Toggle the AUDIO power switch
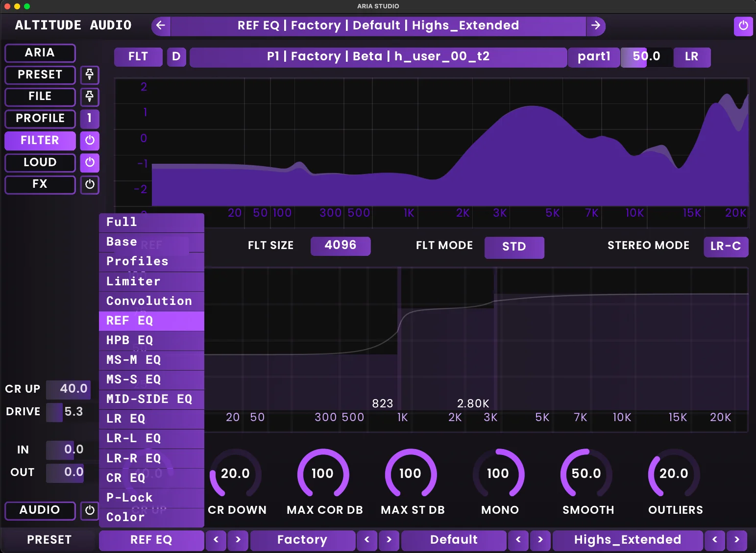The image size is (756, 553). point(90,511)
